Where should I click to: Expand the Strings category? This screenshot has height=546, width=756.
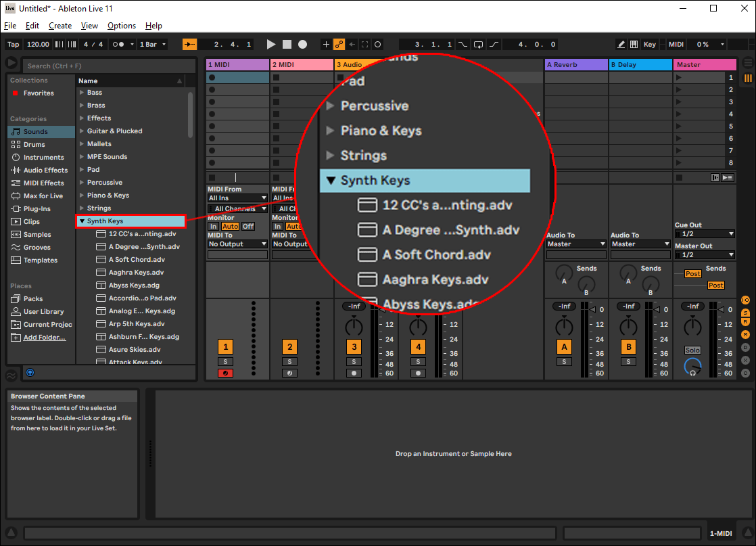click(83, 208)
